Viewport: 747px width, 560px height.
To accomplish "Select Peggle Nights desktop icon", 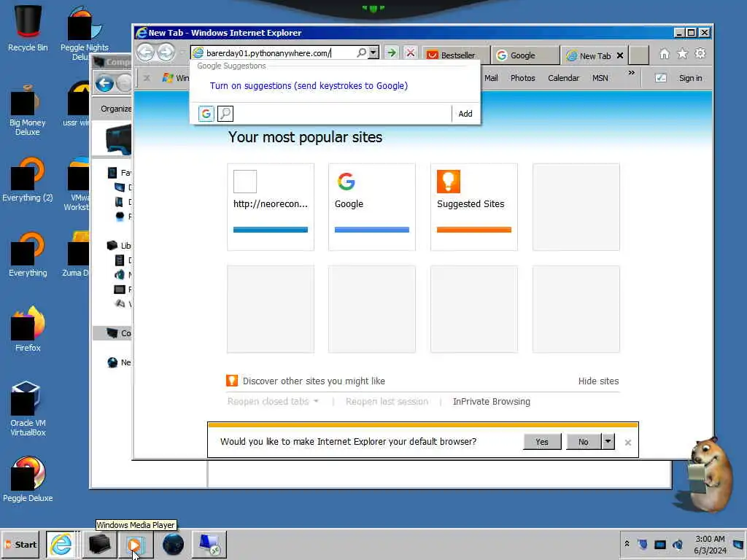I will click(x=85, y=32).
